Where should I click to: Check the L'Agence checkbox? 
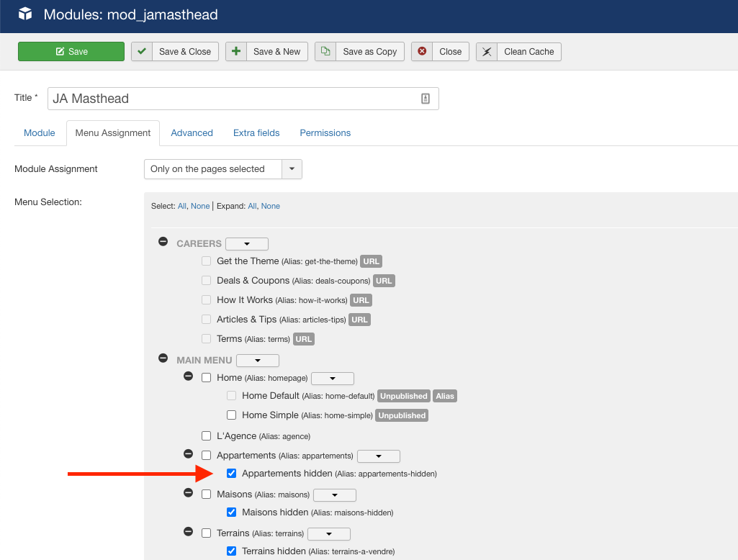pyautogui.click(x=207, y=436)
